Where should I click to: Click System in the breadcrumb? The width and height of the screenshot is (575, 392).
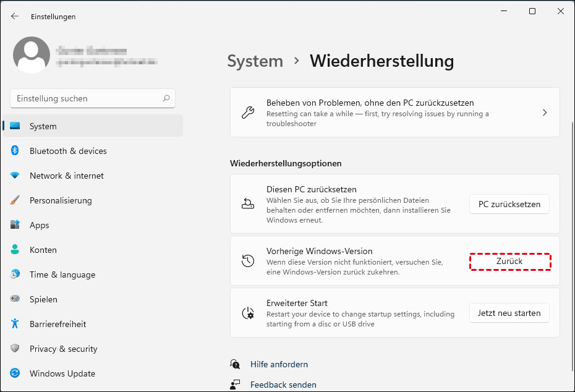click(x=255, y=61)
